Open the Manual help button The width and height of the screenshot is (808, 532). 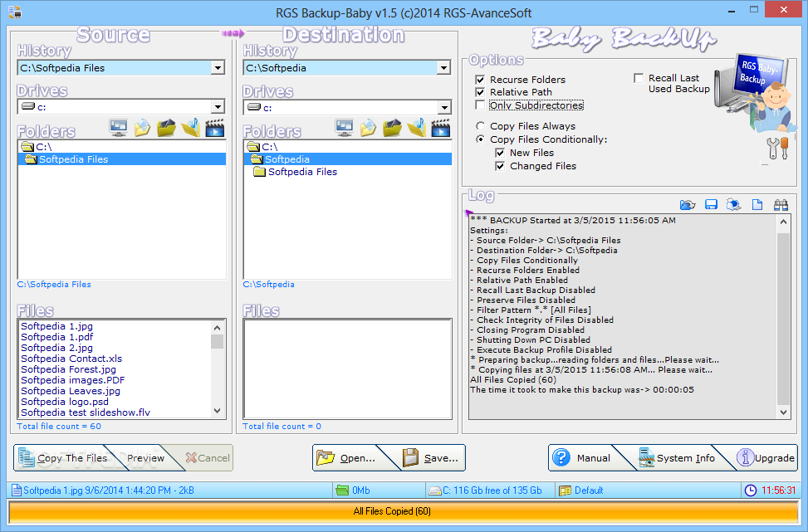pyautogui.click(x=585, y=458)
